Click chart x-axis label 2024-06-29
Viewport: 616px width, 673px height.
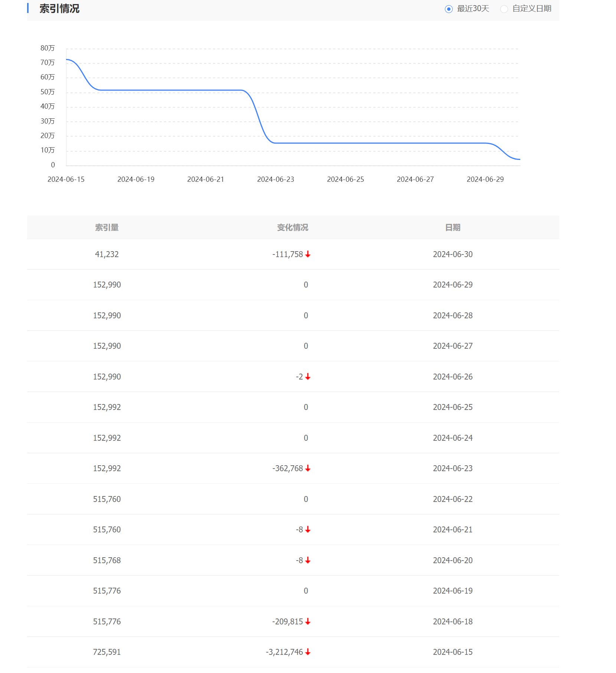[485, 179]
